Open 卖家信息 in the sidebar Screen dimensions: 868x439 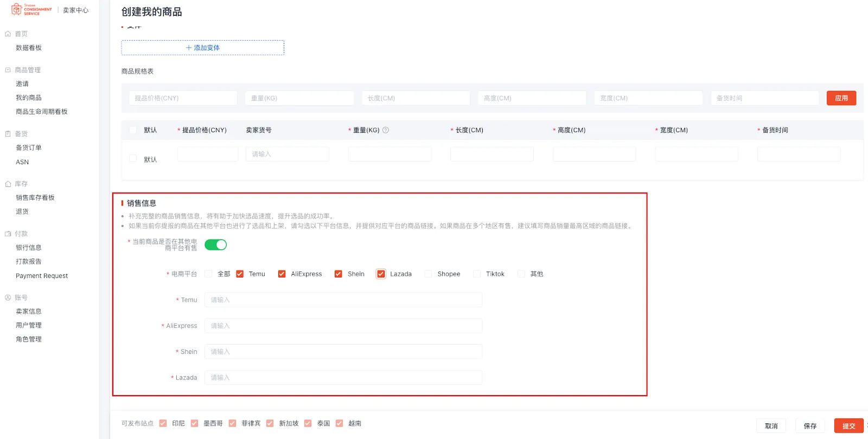tap(29, 312)
